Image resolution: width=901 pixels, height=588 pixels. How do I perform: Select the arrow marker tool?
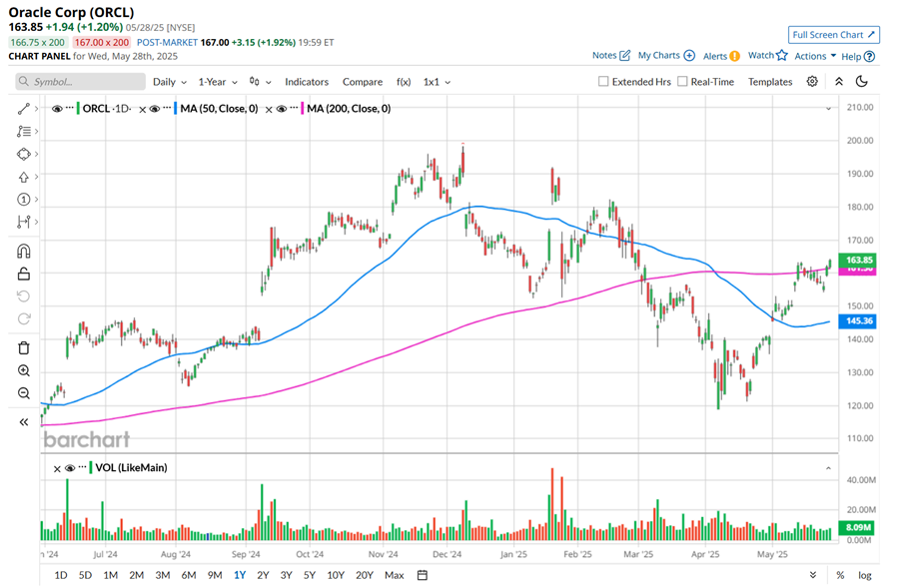[x=24, y=177]
